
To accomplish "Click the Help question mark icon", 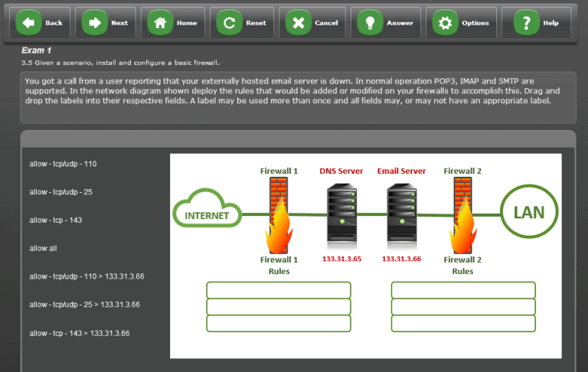I will (x=527, y=23).
